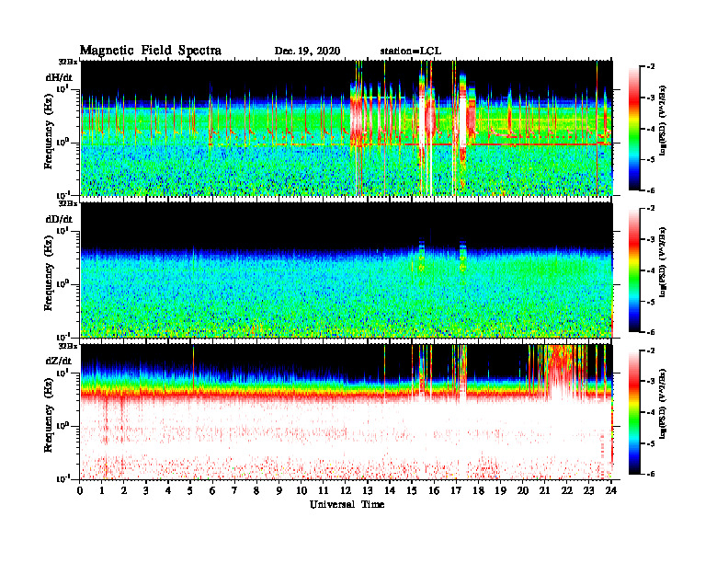Viewport: 728px width, 563px height.
Task: Click the "32Hz" tick label of dD/dt panel
Action: coord(68,203)
